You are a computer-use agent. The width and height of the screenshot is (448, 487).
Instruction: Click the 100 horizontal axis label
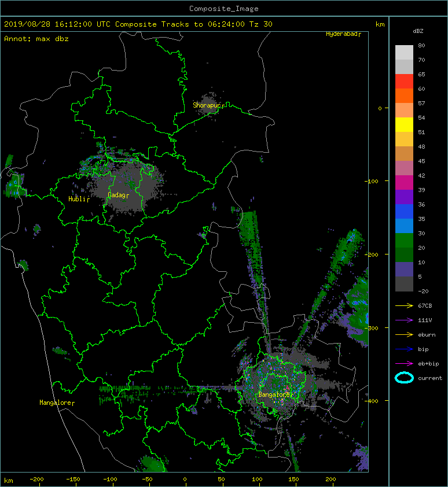(x=257, y=479)
